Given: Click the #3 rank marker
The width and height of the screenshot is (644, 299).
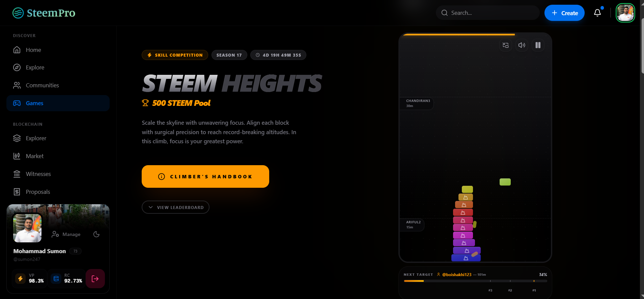Looking at the screenshot, I should click(490, 290).
